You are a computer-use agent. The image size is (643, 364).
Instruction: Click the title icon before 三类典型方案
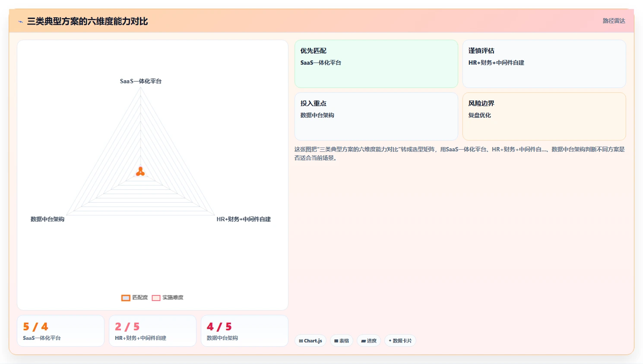[20, 22]
